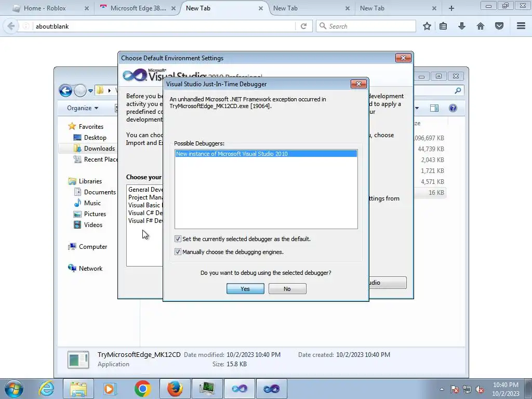Click TryMicrosoftEdge_MK12CD application thumbnail in details pane
This screenshot has height=399, width=532.
coord(78,360)
